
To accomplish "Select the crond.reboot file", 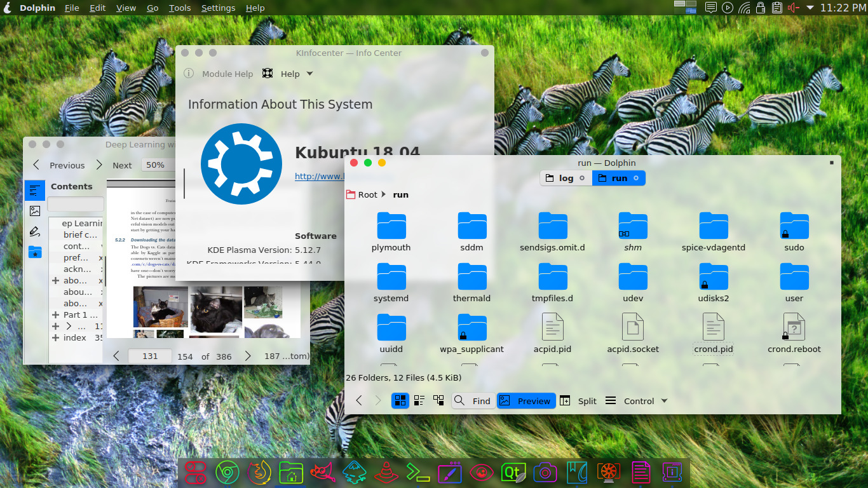I will (794, 334).
